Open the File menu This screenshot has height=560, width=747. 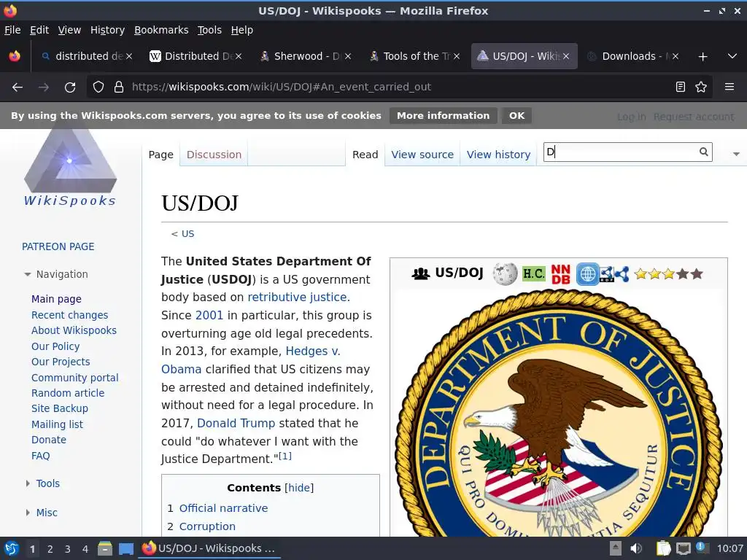(12, 30)
